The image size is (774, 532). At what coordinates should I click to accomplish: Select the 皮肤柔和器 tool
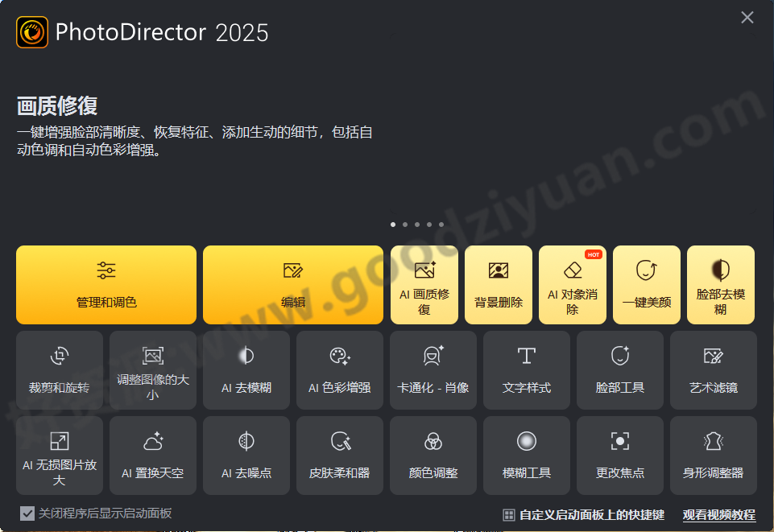(339, 456)
